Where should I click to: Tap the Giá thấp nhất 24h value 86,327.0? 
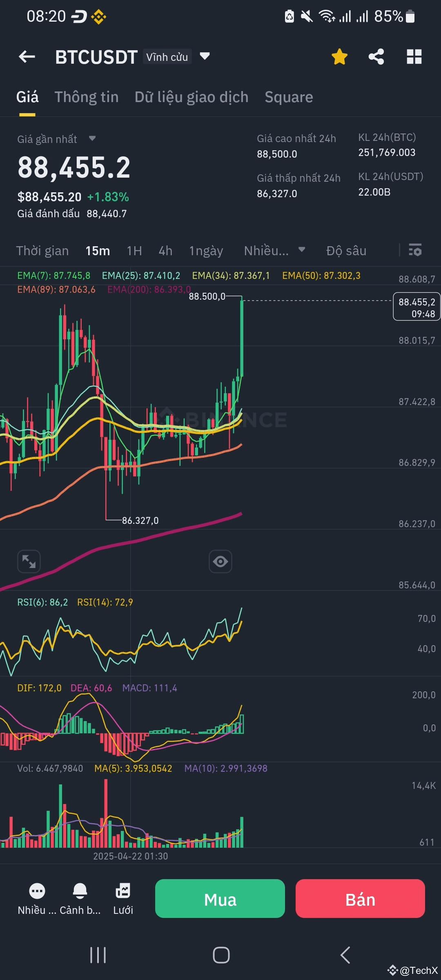pos(277,194)
